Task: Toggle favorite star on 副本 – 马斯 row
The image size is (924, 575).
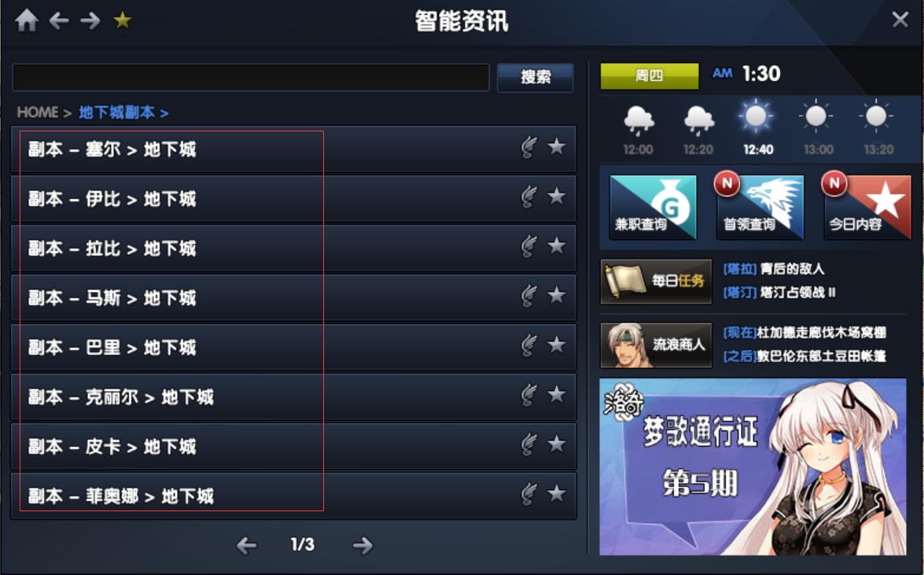Action: click(x=556, y=295)
